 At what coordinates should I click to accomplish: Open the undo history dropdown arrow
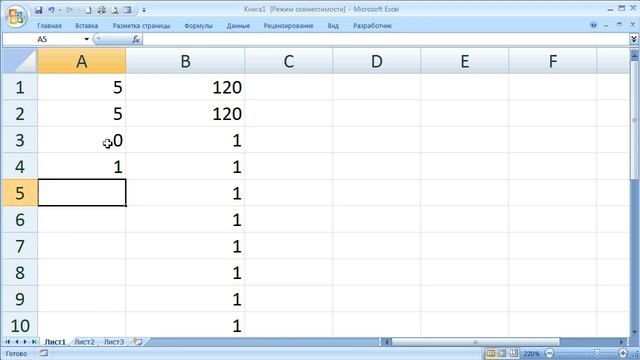pos(60,10)
